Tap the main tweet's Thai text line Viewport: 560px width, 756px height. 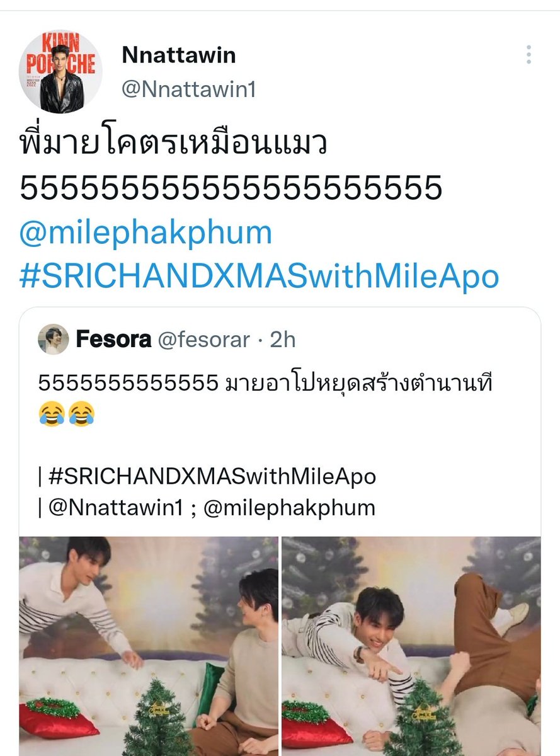173,146
